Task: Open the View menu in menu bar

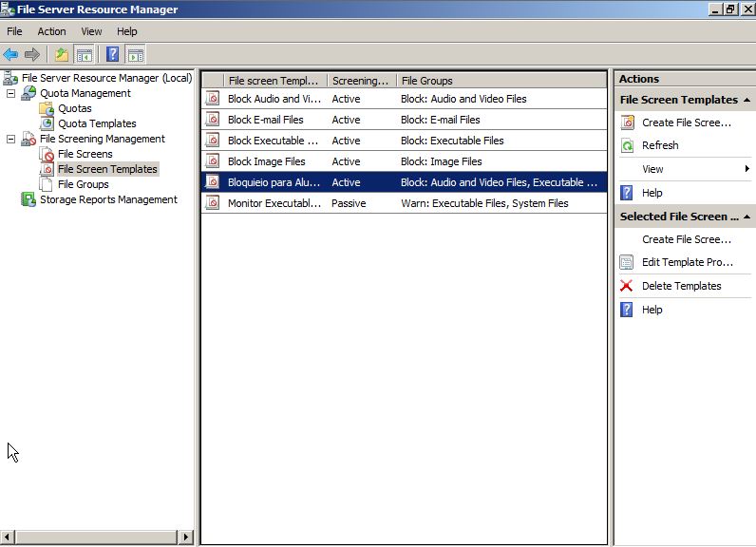Action: coord(91,31)
